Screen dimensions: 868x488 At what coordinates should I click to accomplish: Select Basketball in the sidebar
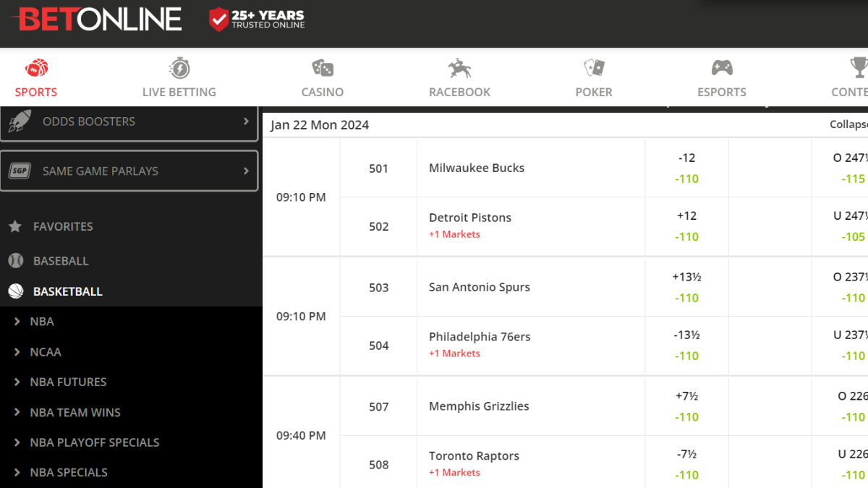coord(67,291)
